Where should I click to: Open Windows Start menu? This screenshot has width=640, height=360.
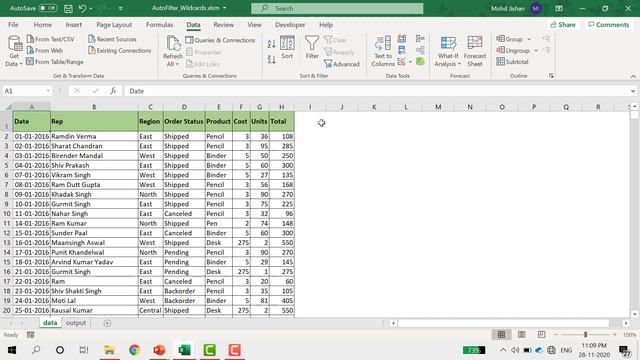click(11, 350)
